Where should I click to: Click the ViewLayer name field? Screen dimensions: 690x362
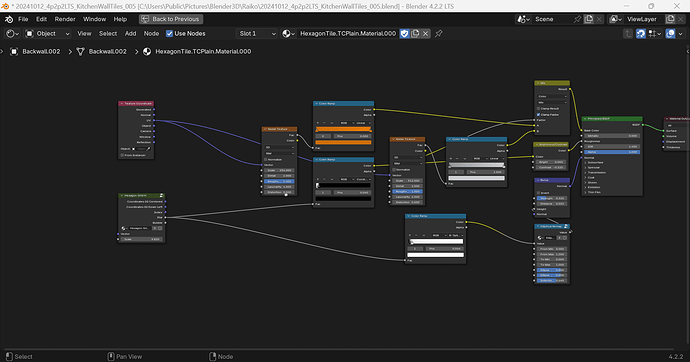click(x=644, y=19)
